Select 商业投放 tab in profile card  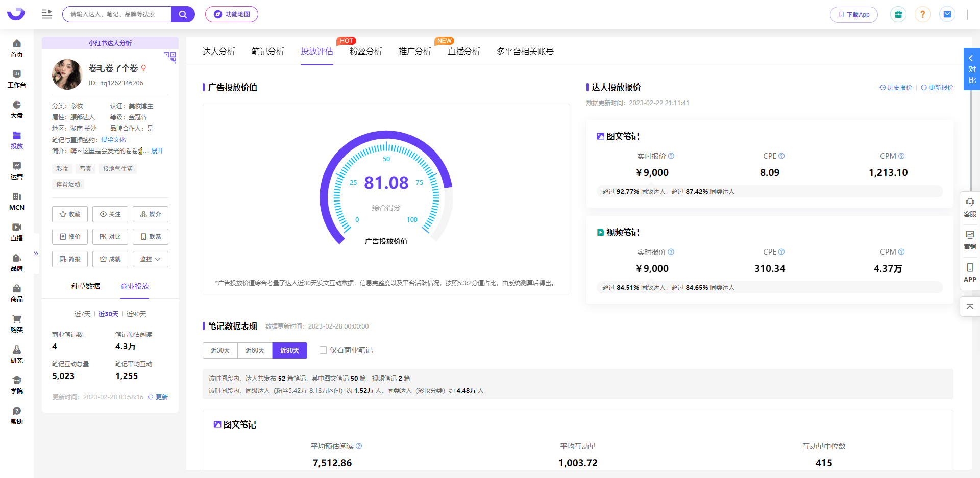point(135,286)
